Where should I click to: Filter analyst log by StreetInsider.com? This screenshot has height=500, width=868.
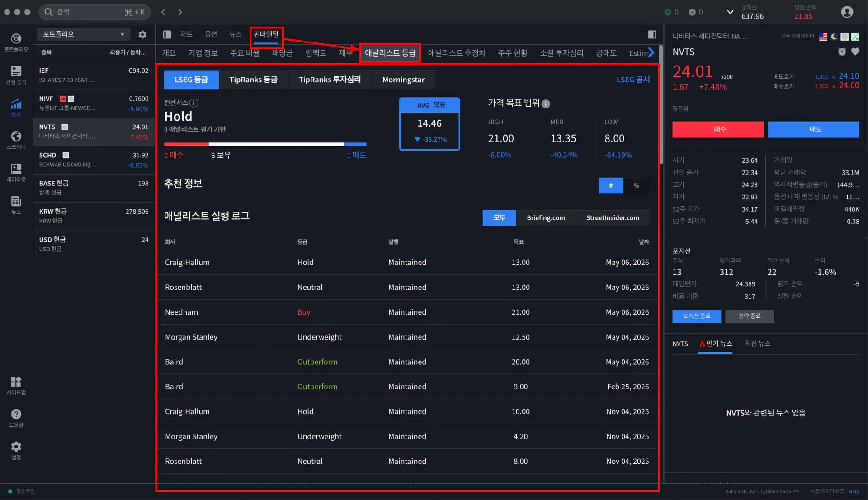tap(613, 218)
